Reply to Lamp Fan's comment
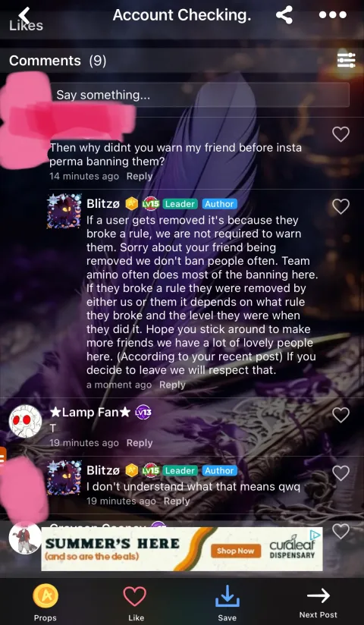This screenshot has height=625, width=364. pos(140,443)
